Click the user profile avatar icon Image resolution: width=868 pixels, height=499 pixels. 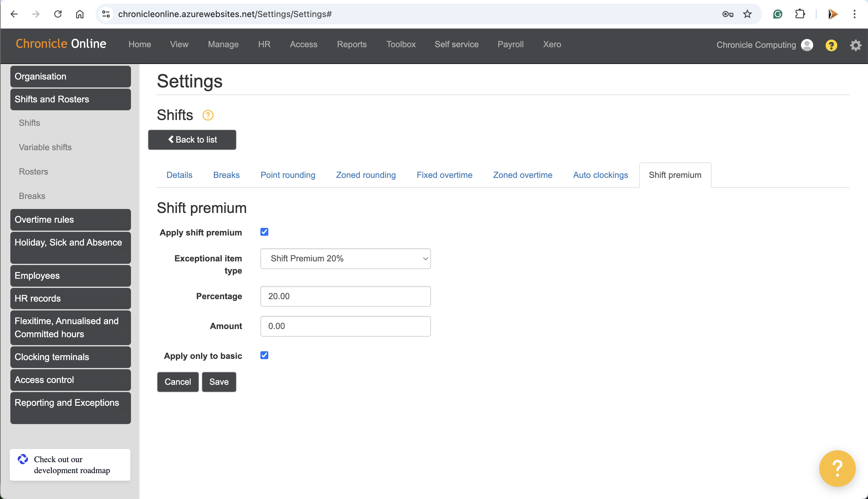click(807, 45)
